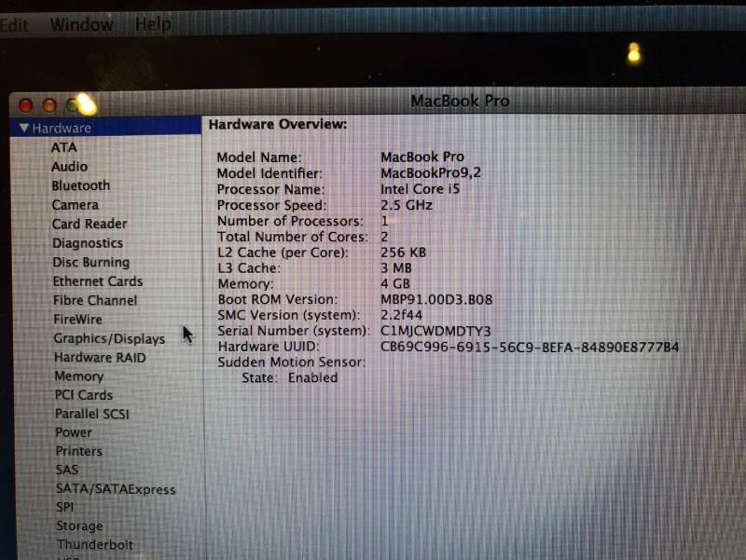The height and width of the screenshot is (560, 746).
Task: Click the Number of Processors label
Action: 290,221
